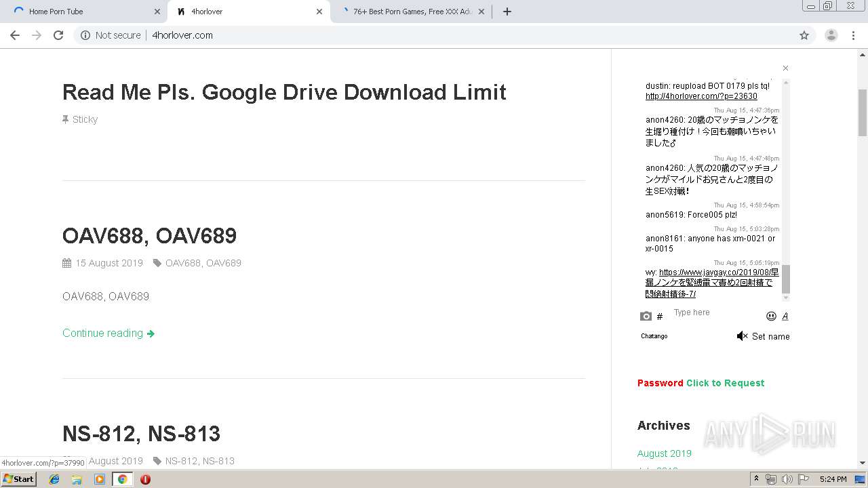Viewport: 868px width, 488px height.
Task: Click the Chrome taskbar icon
Action: (x=122, y=479)
